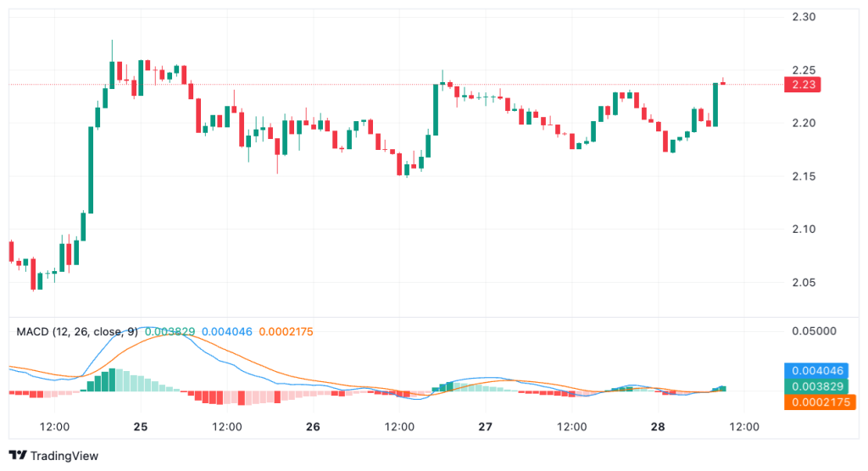Click the TradingView logo icon

(17, 456)
